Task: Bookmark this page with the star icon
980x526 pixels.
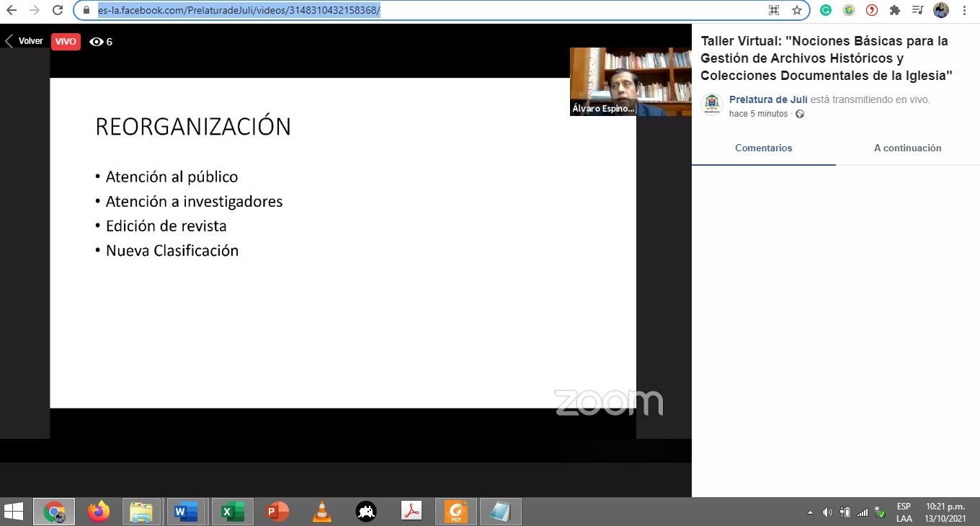Action: (796, 10)
